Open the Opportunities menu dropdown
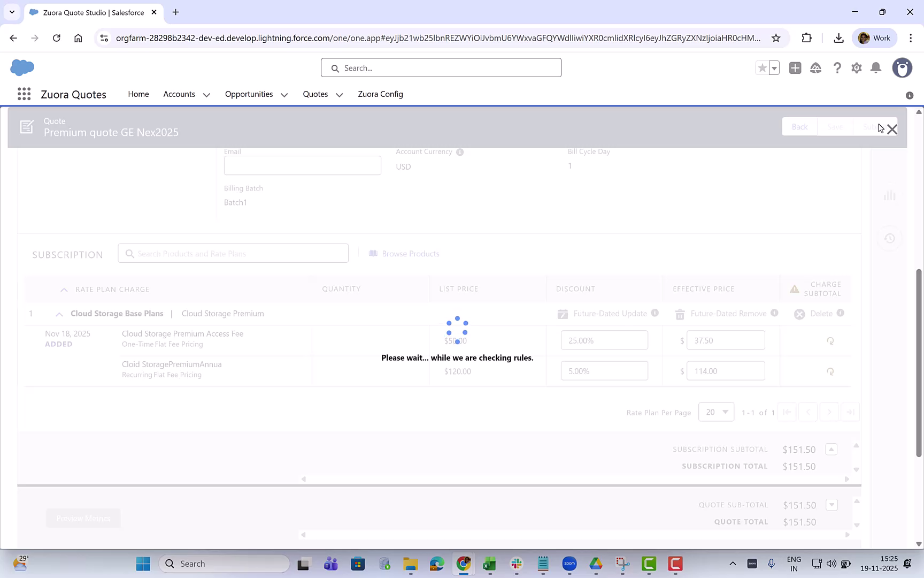Image resolution: width=924 pixels, height=578 pixels. coord(284,94)
